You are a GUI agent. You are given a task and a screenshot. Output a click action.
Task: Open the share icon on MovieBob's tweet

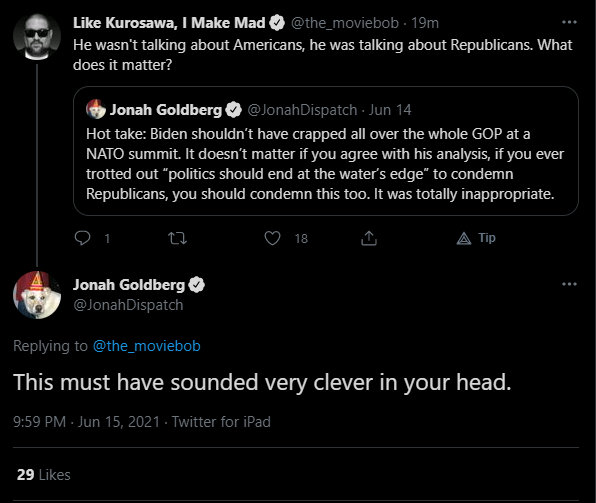tap(369, 238)
